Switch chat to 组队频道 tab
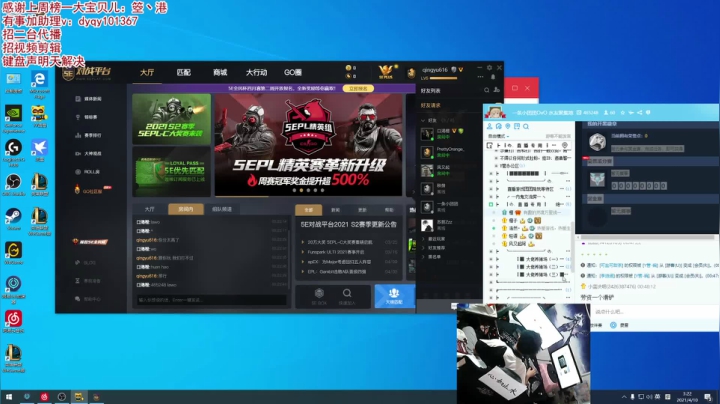 pyautogui.click(x=222, y=209)
